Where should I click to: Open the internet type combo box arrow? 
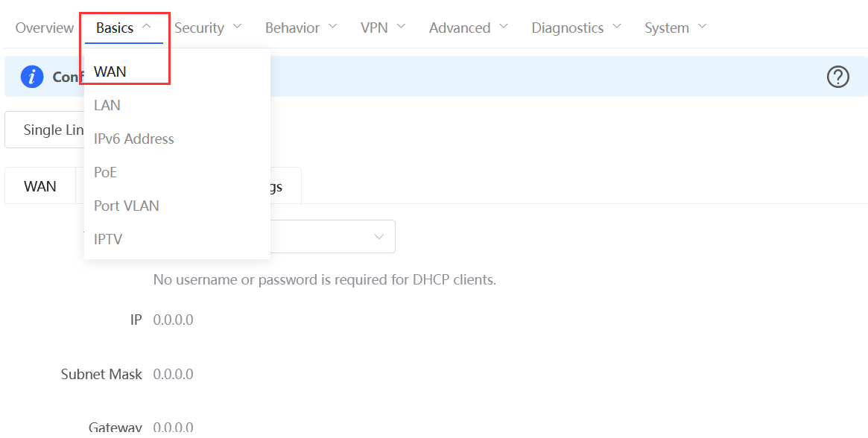coord(379,237)
